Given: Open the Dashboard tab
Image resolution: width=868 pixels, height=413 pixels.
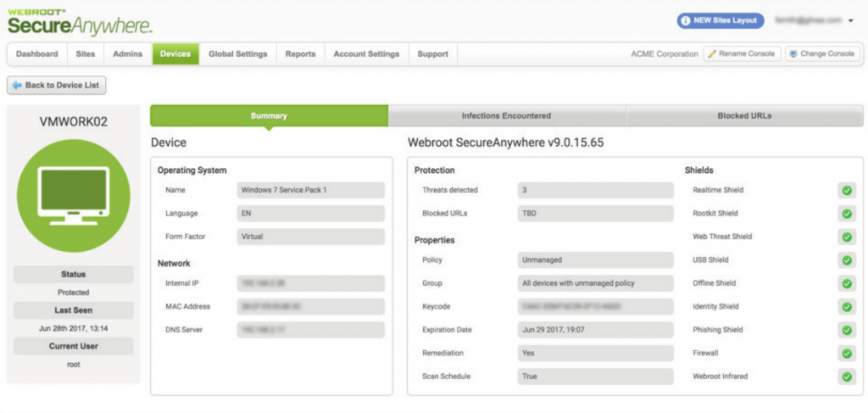Looking at the screenshot, I should tap(37, 54).
